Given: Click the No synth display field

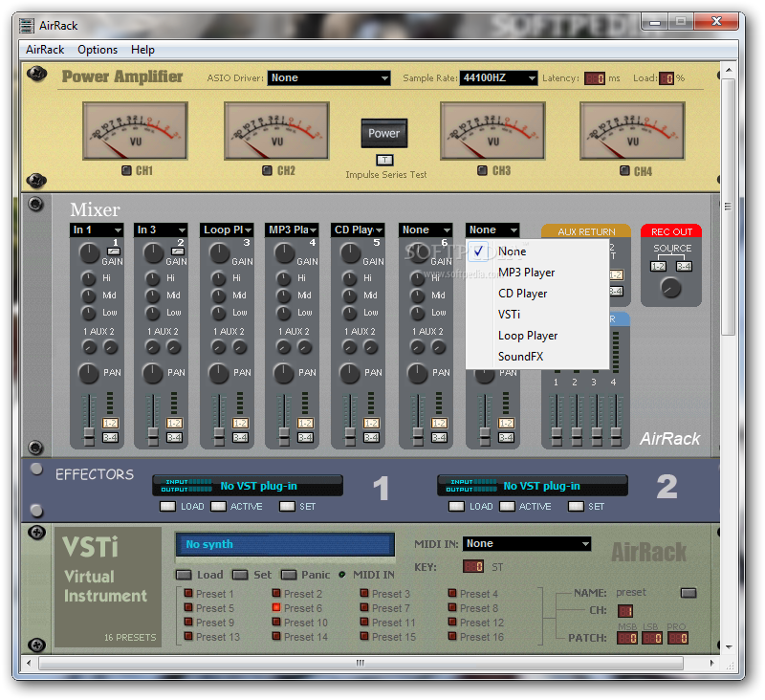Looking at the screenshot, I should click(285, 544).
